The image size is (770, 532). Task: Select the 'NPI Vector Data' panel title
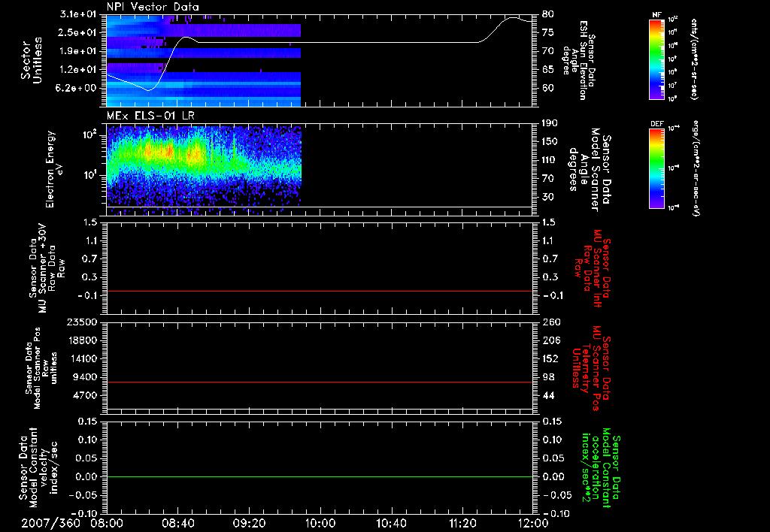coord(153,7)
